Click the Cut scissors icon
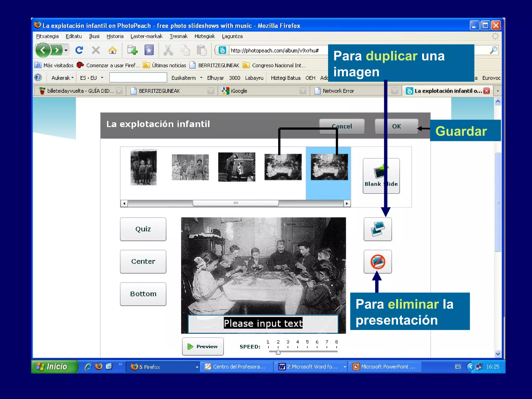This screenshot has width=532, height=399. pos(168,50)
